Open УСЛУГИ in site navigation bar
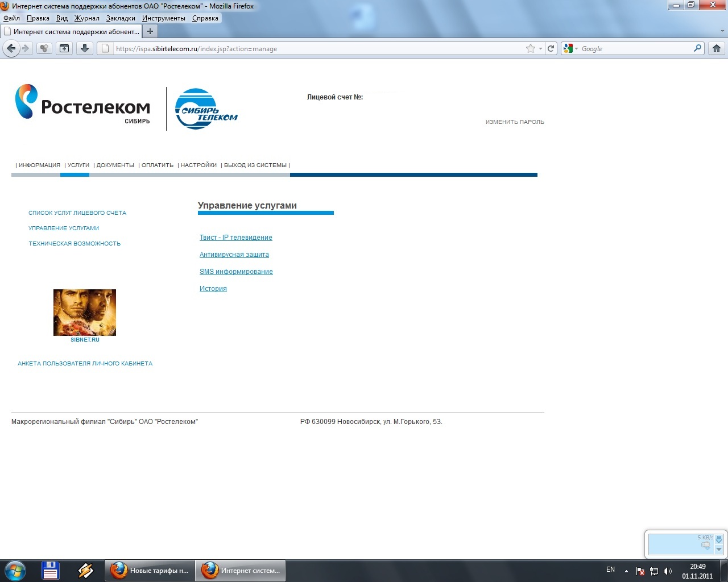 (78, 165)
